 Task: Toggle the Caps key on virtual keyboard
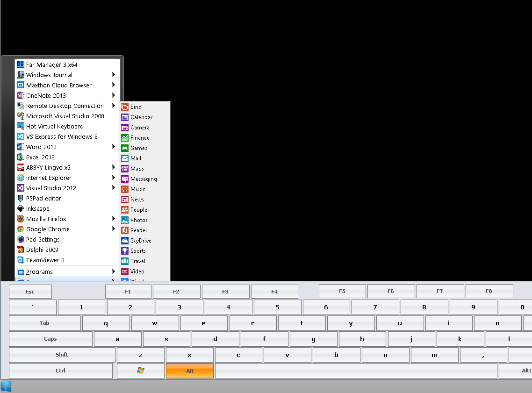pyautogui.click(x=50, y=339)
